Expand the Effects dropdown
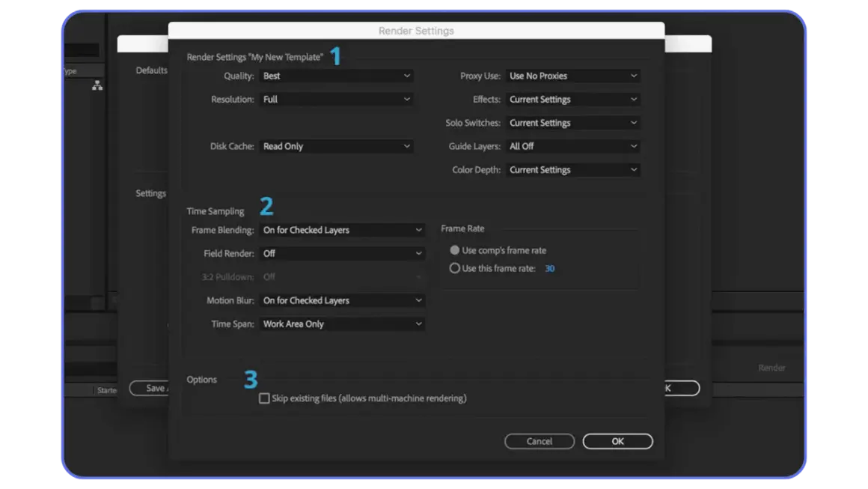Screen dimensions: 868x489 [x=573, y=99]
